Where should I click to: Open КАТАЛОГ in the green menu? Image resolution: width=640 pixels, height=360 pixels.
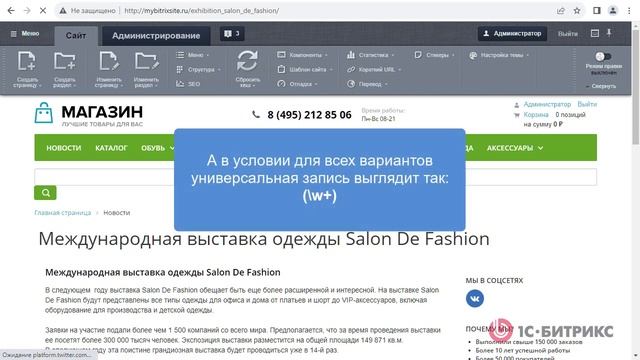(x=111, y=148)
